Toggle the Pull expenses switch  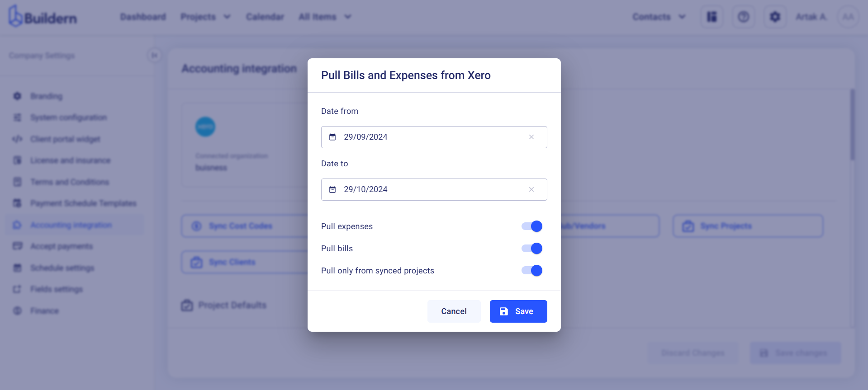tap(532, 226)
